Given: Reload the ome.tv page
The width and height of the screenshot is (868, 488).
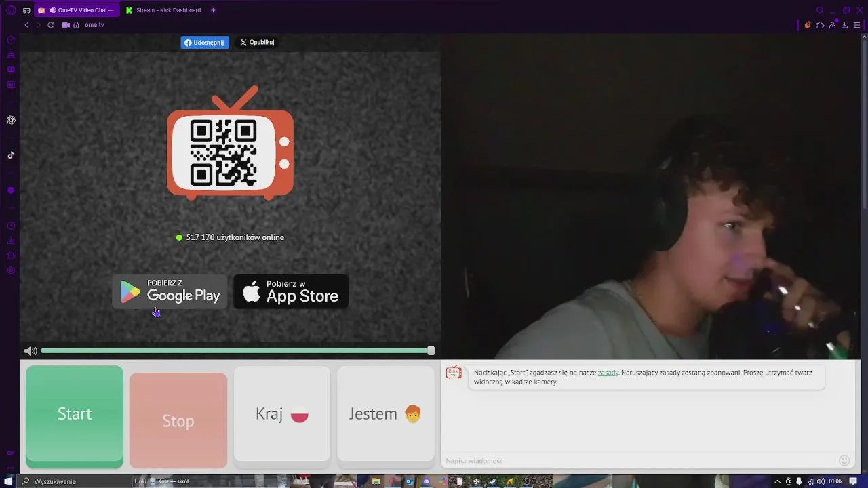Looking at the screenshot, I should (50, 25).
